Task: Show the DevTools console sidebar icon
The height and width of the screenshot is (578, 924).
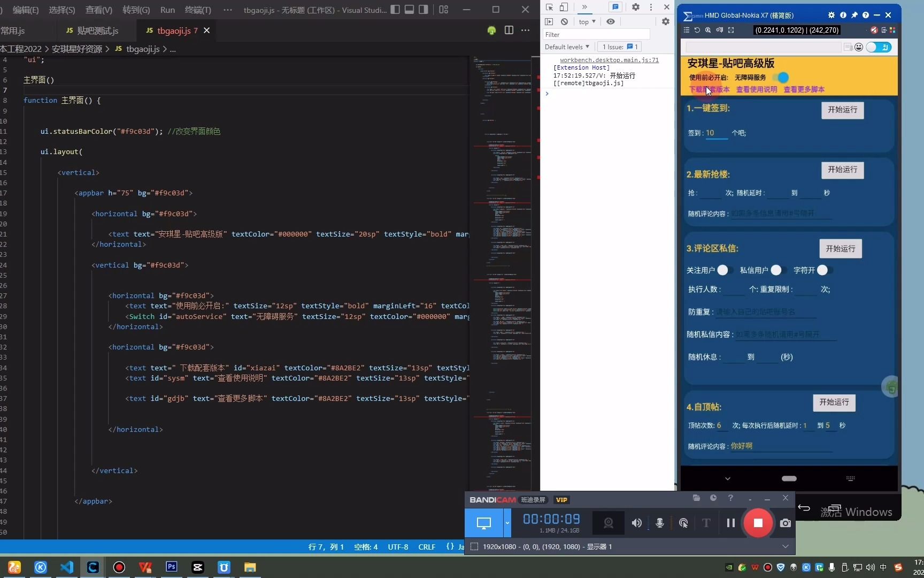Action: click(x=549, y=21)
